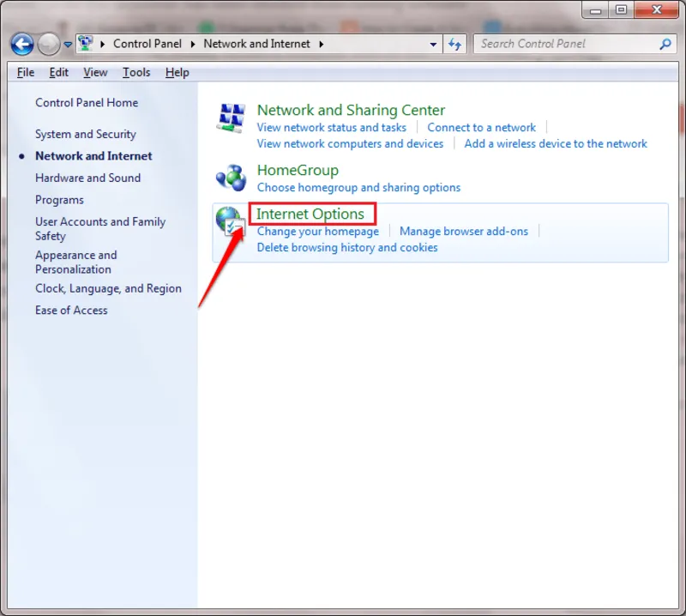Select the Network and Internet breadcrumb
The height and width of the screenshot is (616, 686).
point(256,44)
